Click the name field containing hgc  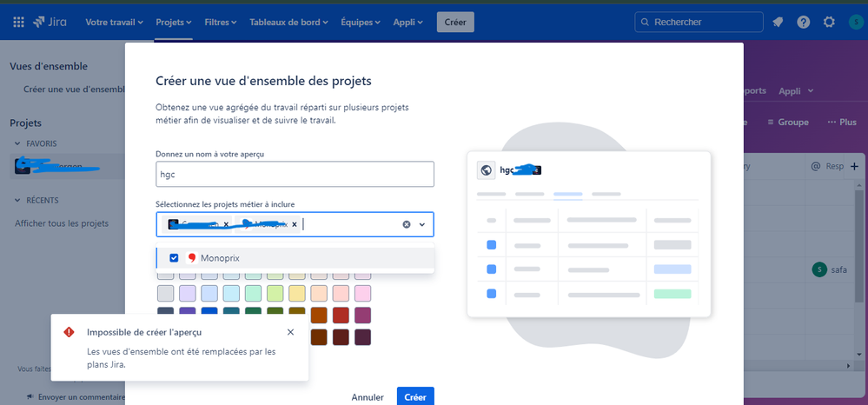point(295,174)
